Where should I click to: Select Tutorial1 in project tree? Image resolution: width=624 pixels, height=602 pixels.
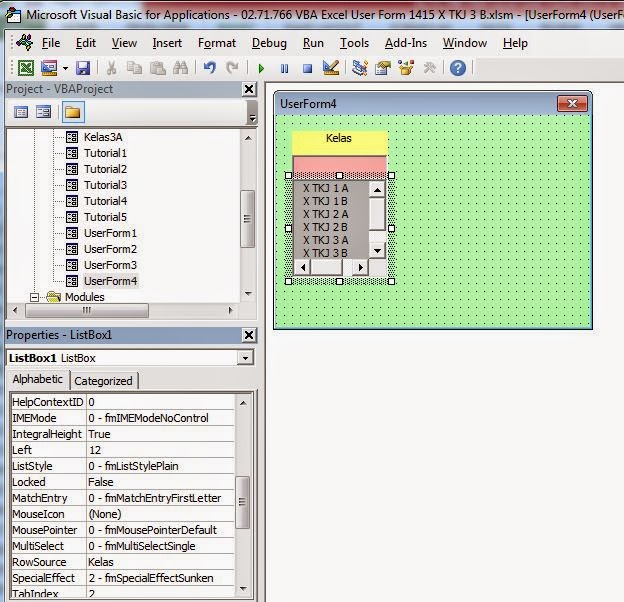105,153
